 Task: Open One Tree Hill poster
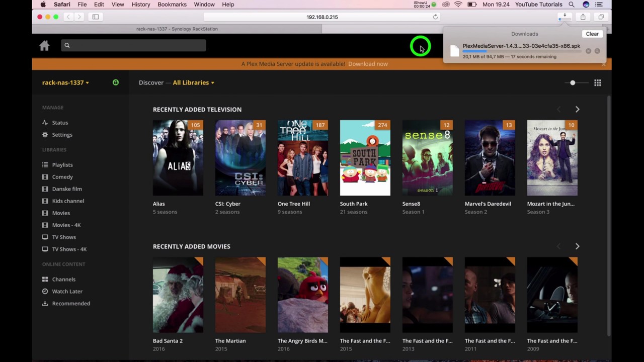coord(303,158)
